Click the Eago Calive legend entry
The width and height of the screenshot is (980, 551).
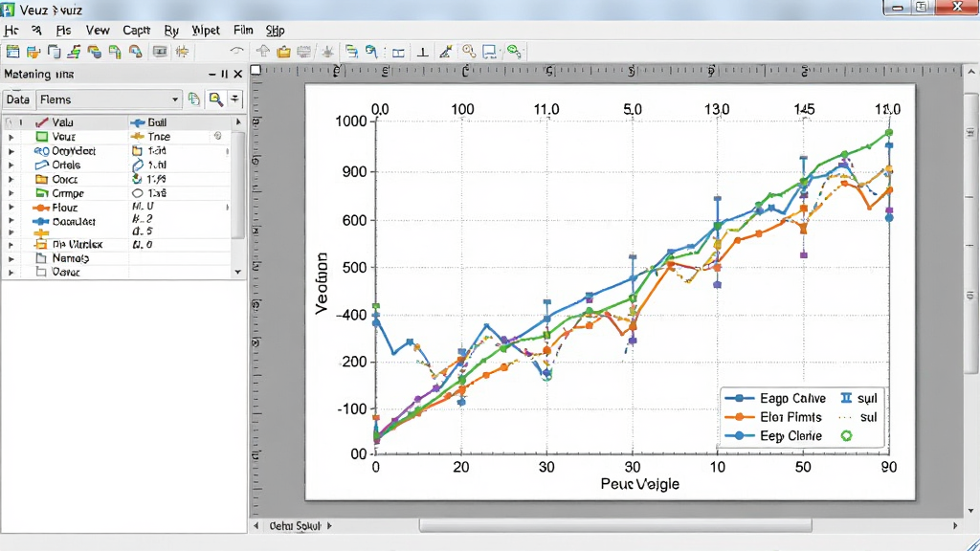776,398
